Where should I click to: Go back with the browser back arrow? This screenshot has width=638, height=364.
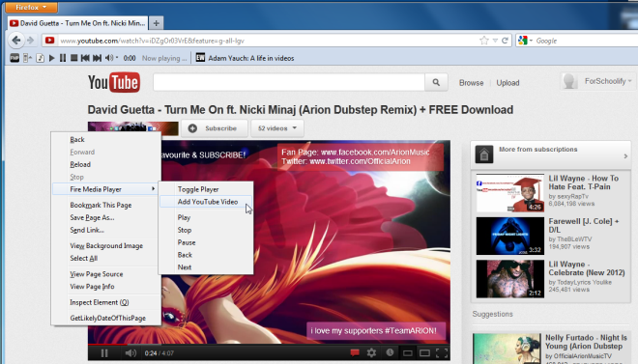(16, 41)
